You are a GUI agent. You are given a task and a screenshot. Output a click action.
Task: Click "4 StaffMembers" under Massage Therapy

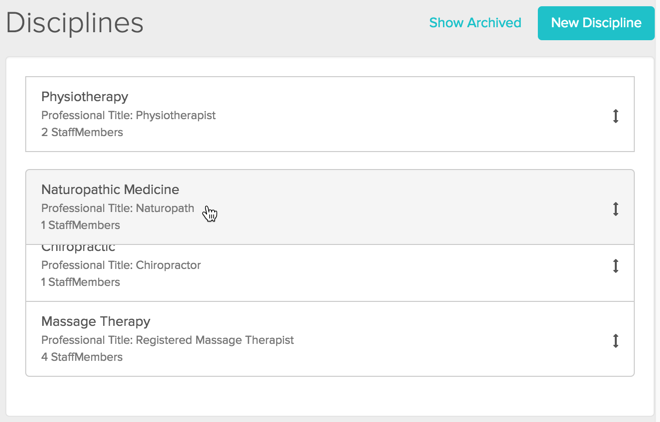coord(82,357)
